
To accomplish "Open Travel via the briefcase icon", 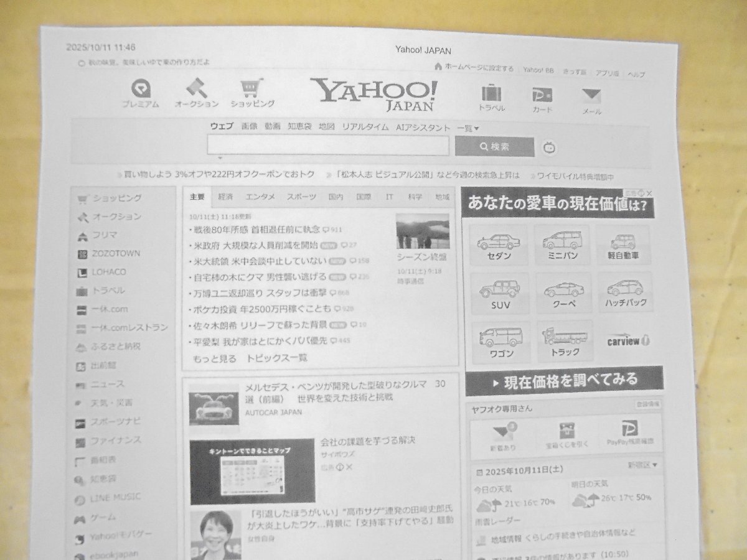I will 492,95.
